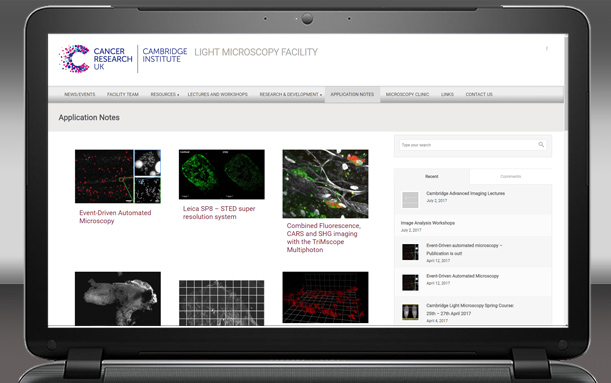Open the white grid tile-scan thumbnail
Image resolution: width=611 pixels, height=383 pixels.
(222, 303)
